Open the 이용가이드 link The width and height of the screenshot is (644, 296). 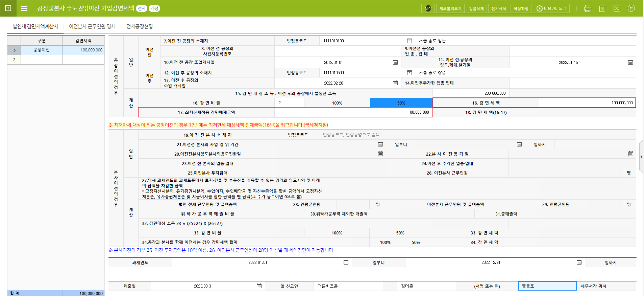pos(551,8)
